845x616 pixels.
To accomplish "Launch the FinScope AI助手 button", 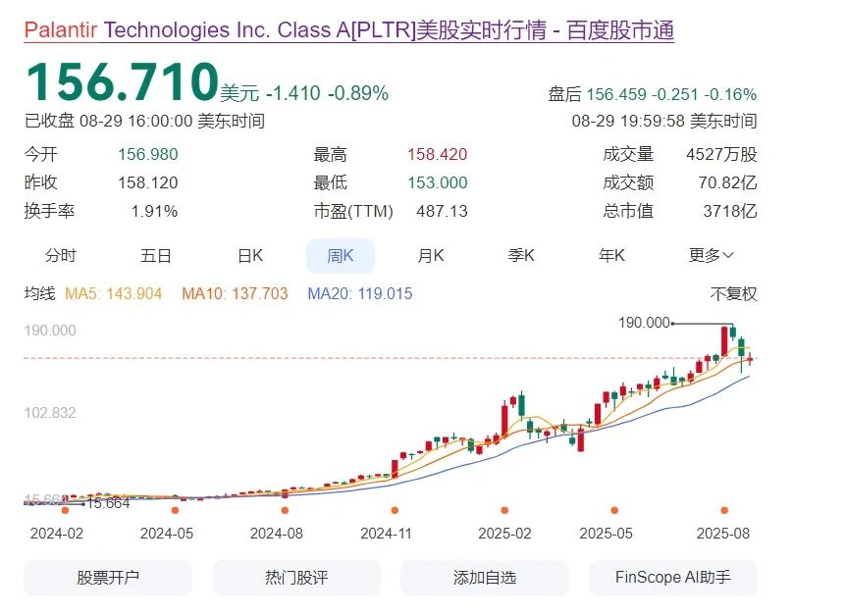I will tap(673, 578).
